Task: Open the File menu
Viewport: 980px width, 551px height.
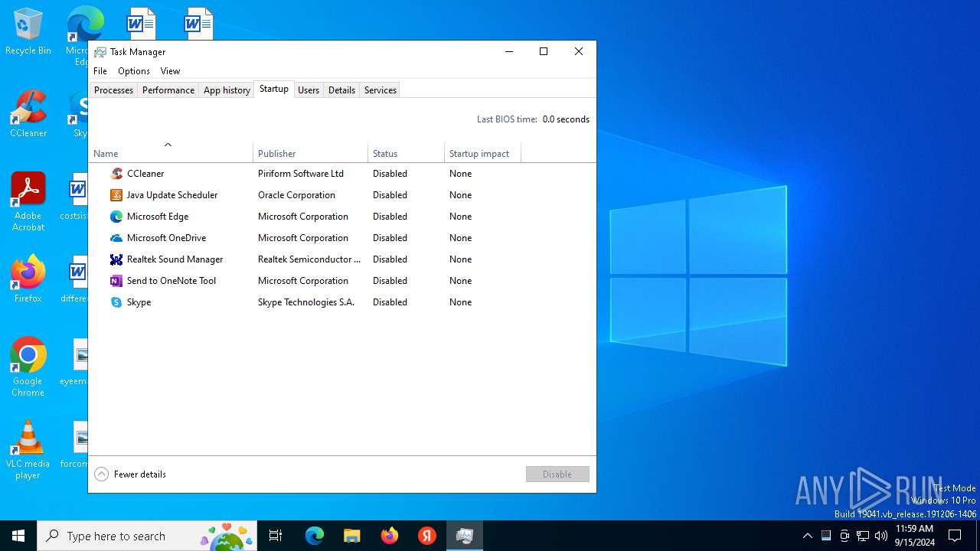Action: point(100,71)
